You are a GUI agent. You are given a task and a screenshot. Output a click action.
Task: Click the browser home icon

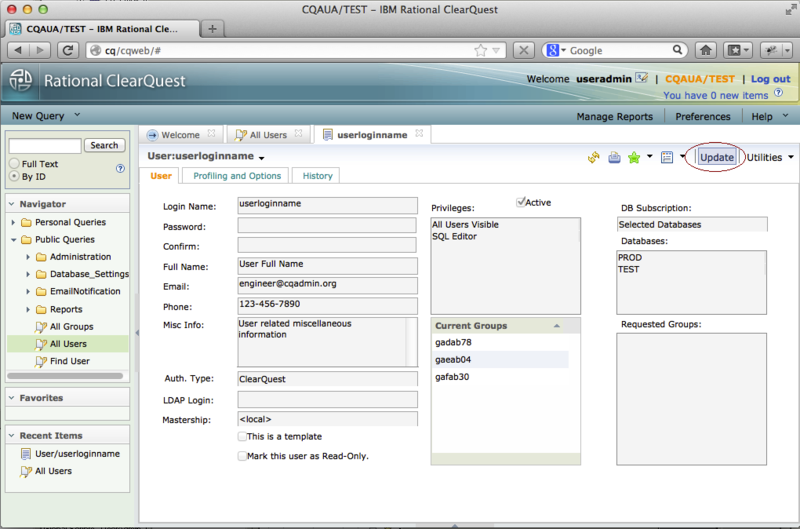coord(706,50)
